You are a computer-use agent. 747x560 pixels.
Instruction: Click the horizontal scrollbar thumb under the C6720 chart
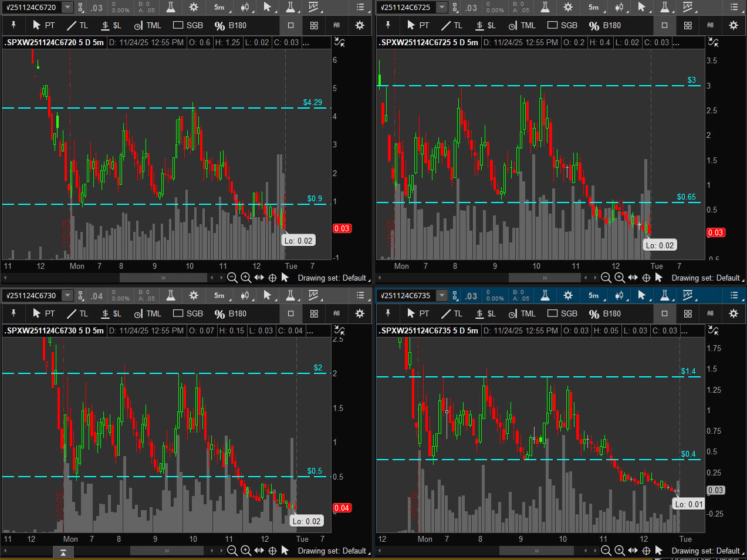163,278
